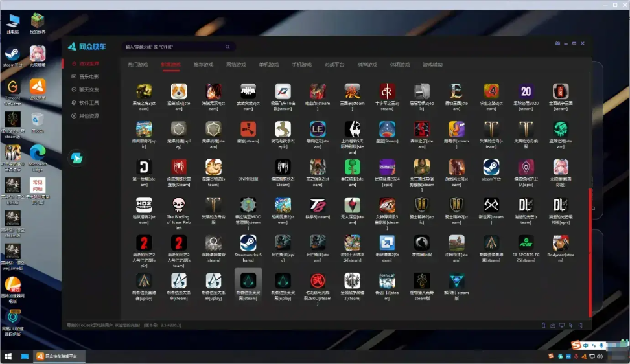
Task: Click the 网众快车 logo at top left
Action: [x=87, y=47]
